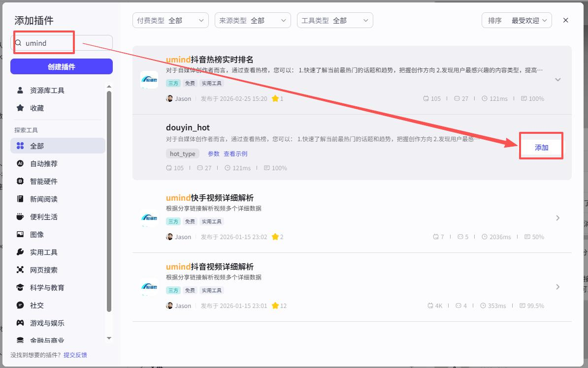The width and height of the screenshot is (588, 368).
Task: Select the 实用工具 category
Action: (58, 252)
